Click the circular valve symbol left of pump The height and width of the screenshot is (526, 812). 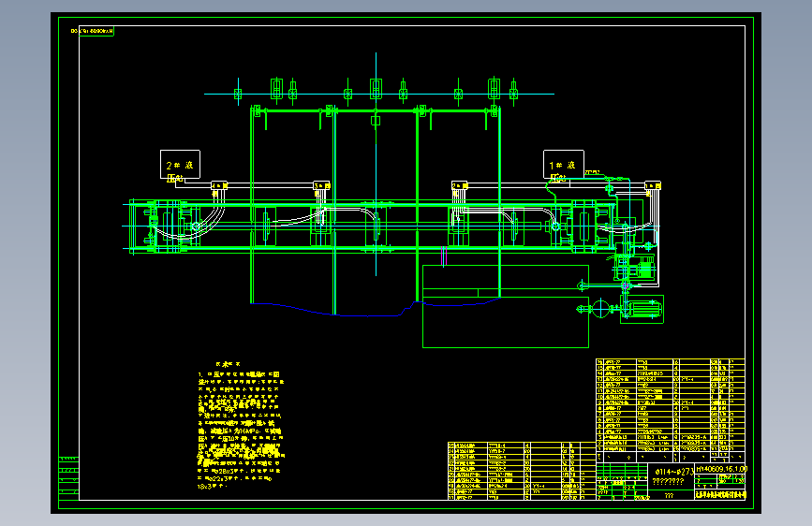click(600, 309)
